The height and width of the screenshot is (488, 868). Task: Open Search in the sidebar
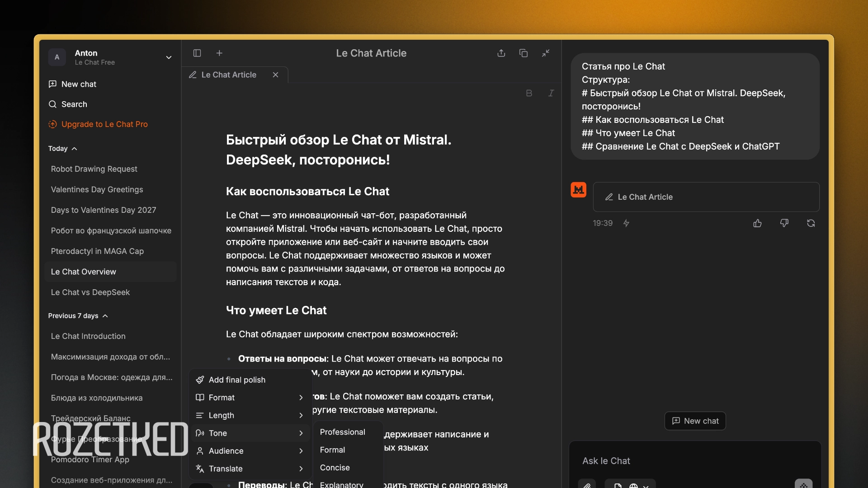click(x=68, y=104)
